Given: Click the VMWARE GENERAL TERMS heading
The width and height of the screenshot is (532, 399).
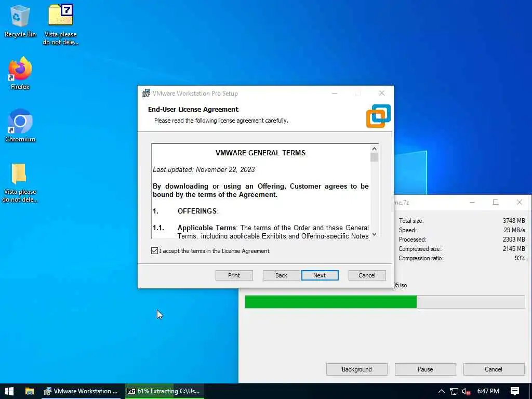Looking at the screenshot, I should click(260, 153).
